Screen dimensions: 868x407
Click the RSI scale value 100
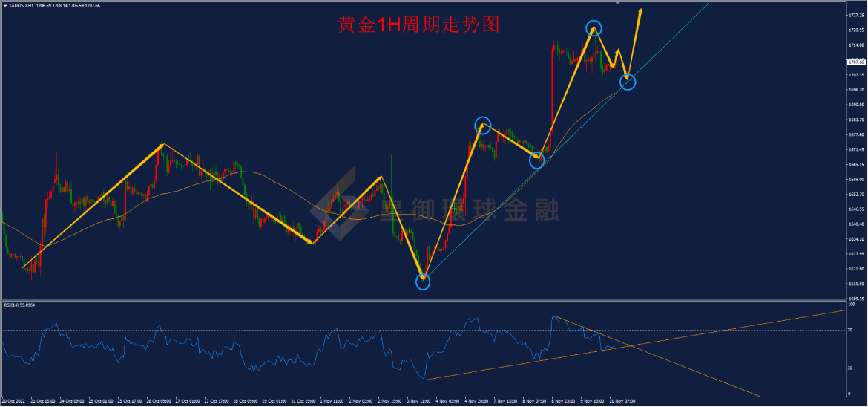(x=852, y=305)
